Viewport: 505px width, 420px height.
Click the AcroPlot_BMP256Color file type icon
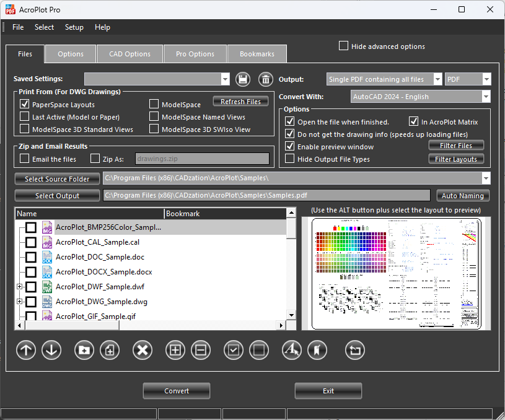[47, 227]
